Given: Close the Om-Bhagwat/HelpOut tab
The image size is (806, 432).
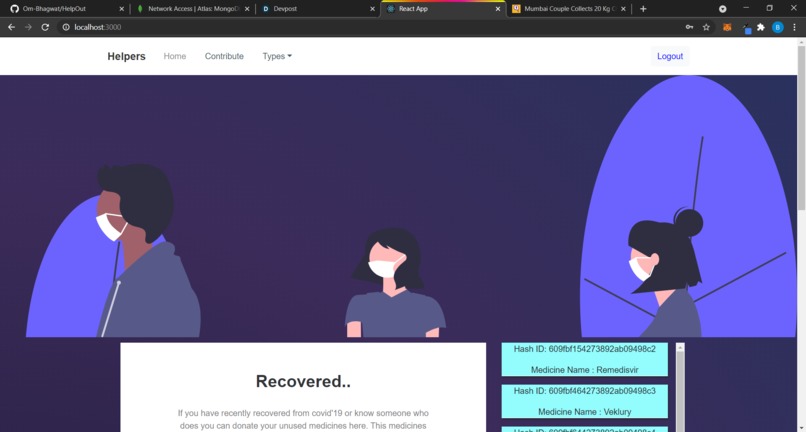Looking at the screenshot, I should (x=122, y=9).
